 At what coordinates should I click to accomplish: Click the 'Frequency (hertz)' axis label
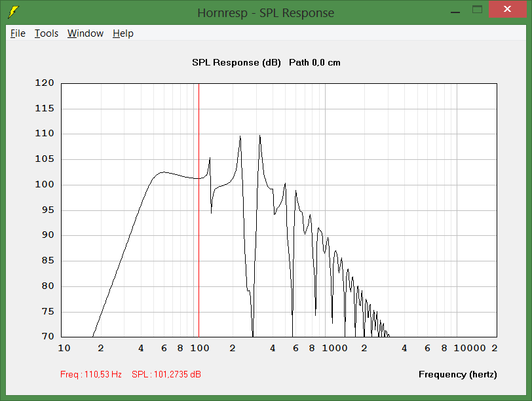[458, 374]
